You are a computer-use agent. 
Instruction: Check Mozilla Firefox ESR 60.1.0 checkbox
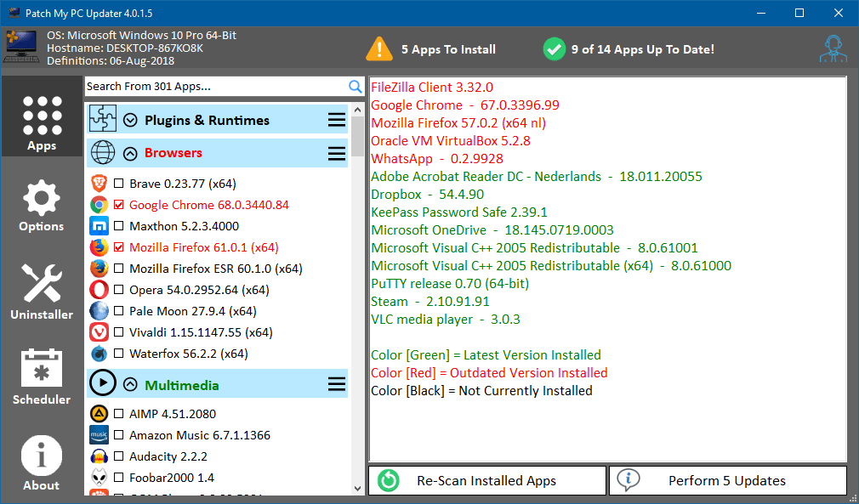[118, 269]
